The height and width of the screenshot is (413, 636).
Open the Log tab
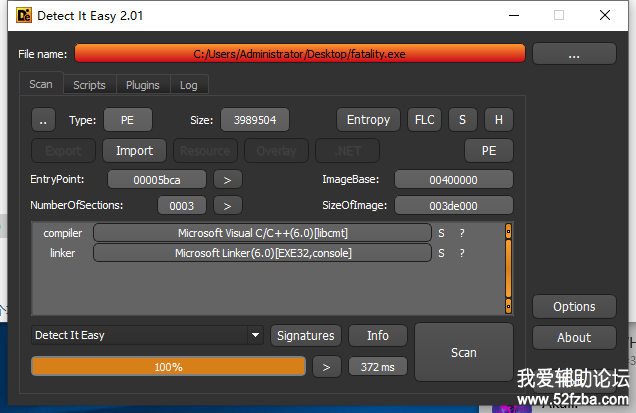coord(188,86)
